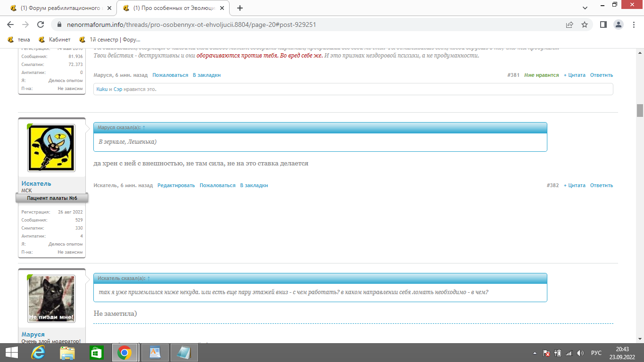Click the Искатель avatar image
The height and width of the screenshot is (362, 644).
(x=51, y=148)
